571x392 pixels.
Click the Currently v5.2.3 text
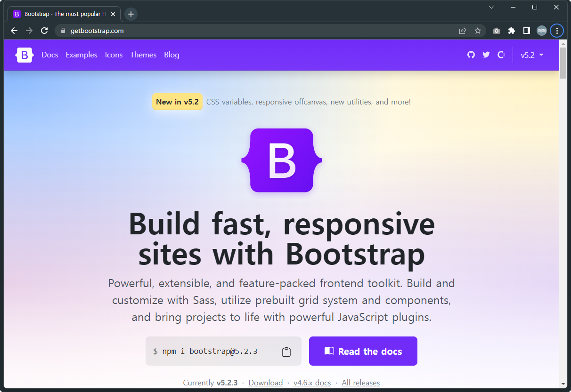tap(210, 383)
